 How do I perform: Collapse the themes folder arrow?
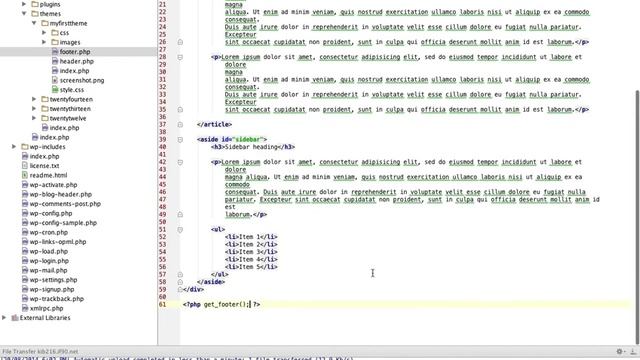tap(24, 13)
